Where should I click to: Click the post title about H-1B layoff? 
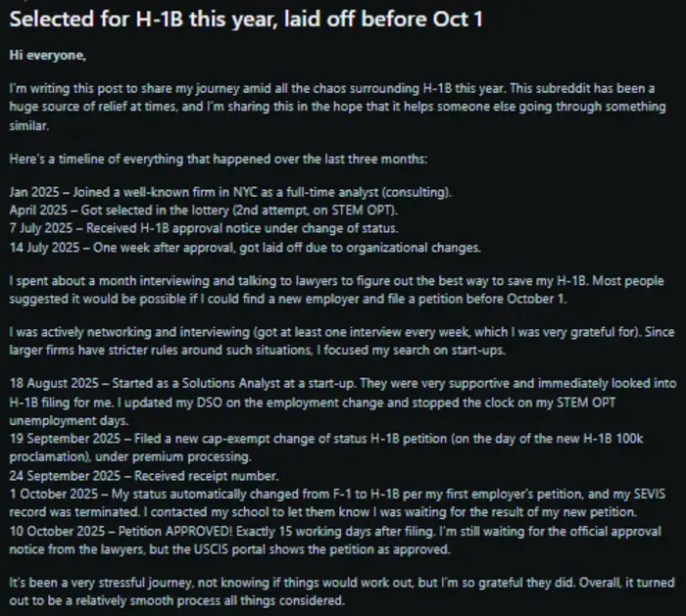245,22
